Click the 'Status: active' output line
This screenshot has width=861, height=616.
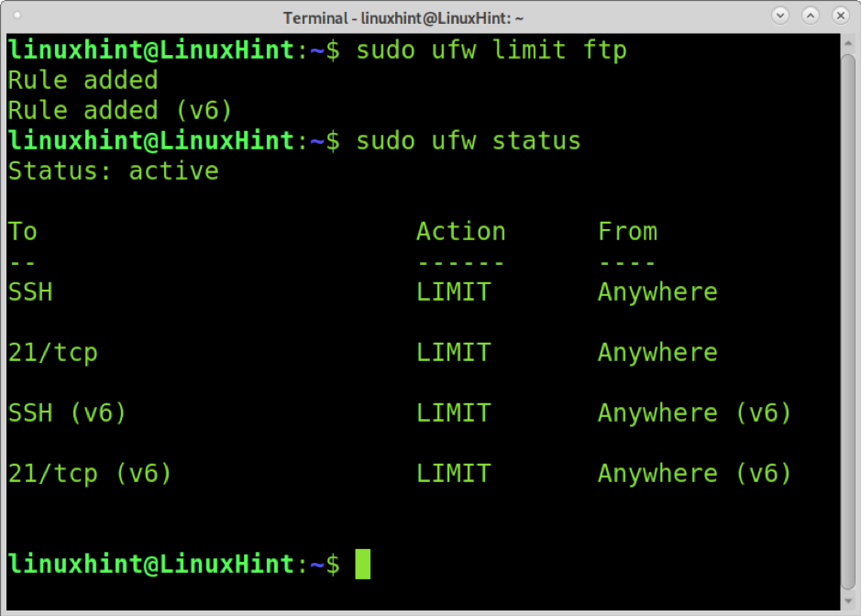pos(114,171)
